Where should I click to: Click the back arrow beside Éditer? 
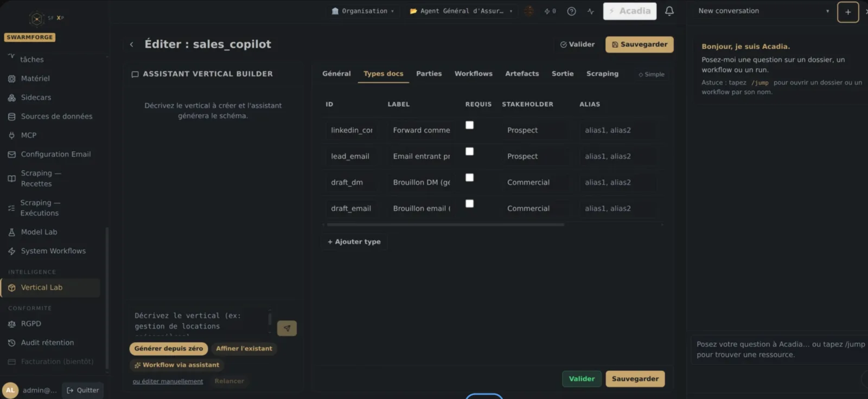point(131,44)
